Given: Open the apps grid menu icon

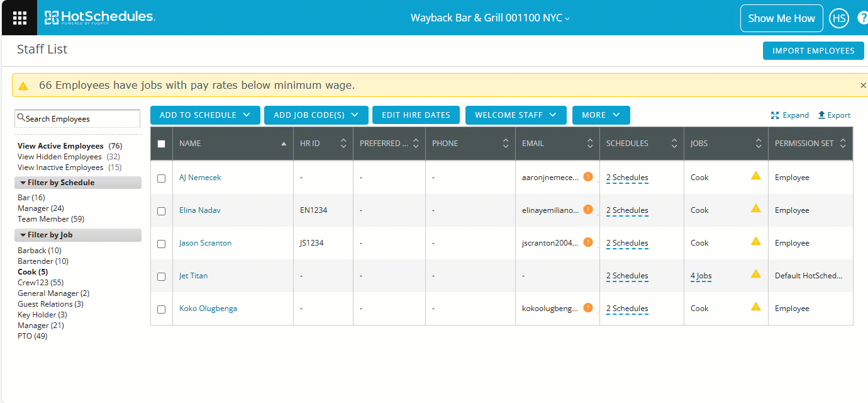Looking at the screenshot, I should (19, 18).
